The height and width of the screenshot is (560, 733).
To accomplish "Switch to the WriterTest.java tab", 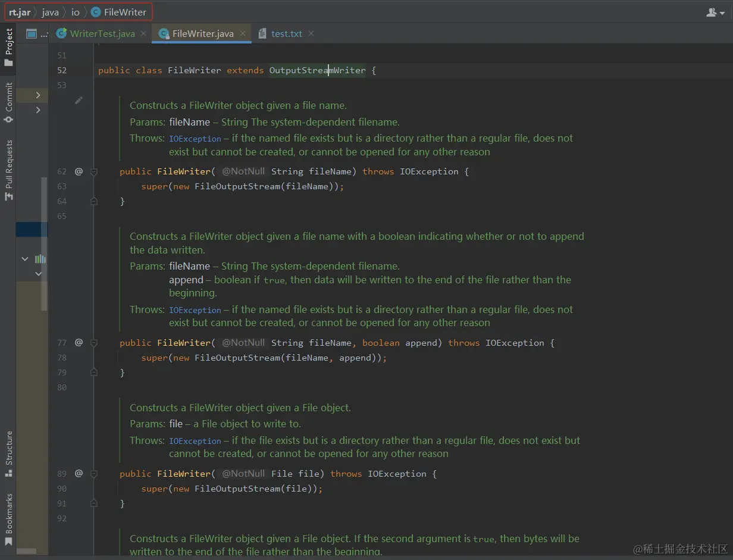I will point(102,33).
